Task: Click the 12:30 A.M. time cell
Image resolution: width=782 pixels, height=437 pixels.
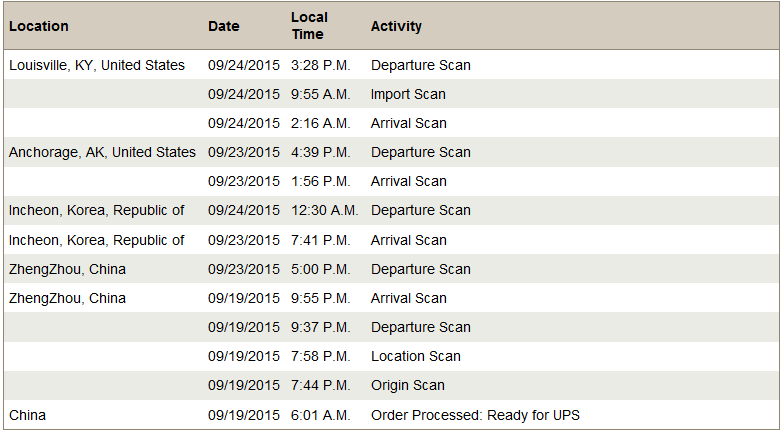Action: pos(324,210)
